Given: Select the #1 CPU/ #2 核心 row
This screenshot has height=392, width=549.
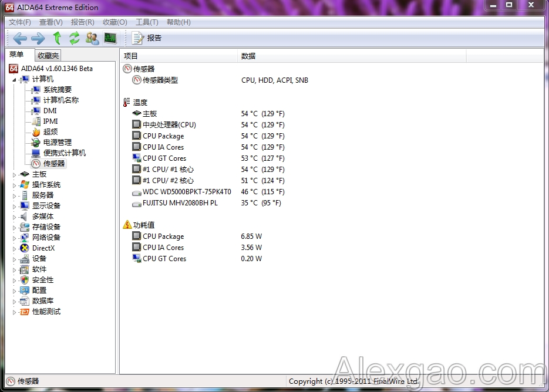Looking at the screenshot, I should click(x=208, y=181).
